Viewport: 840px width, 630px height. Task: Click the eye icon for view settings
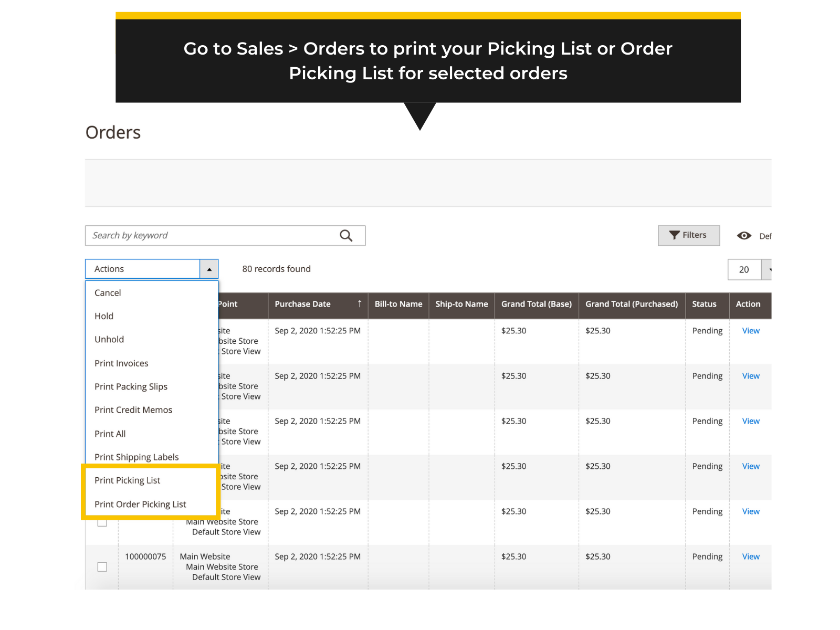[x=744, y=236]
